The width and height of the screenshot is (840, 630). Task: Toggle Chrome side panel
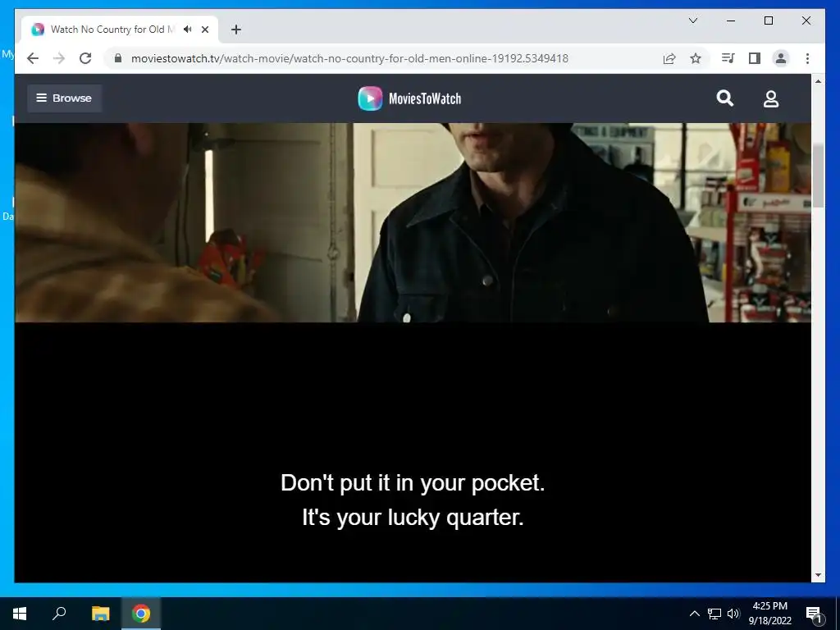click(x=755, y=58)
